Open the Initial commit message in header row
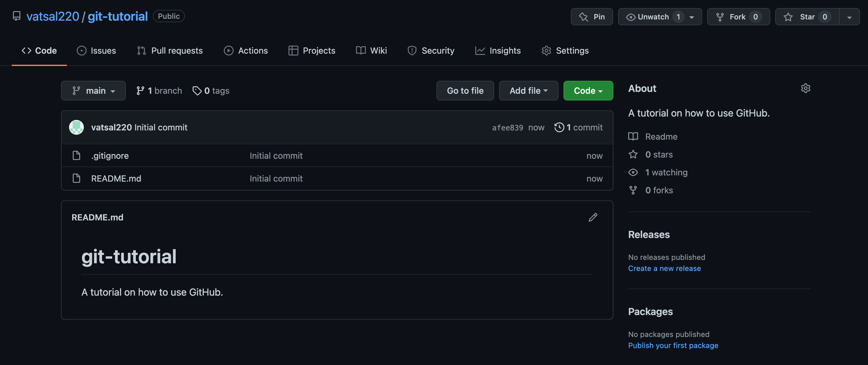 [x=161, y=127]
